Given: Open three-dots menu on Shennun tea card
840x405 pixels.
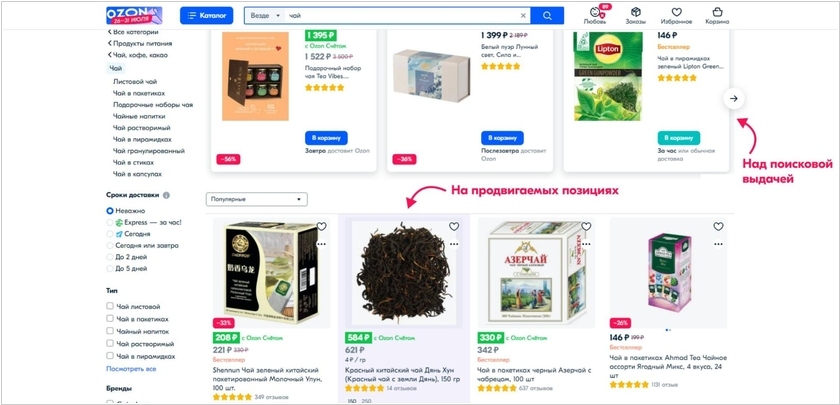Looking at the screenshot, I should pos(321,244).
